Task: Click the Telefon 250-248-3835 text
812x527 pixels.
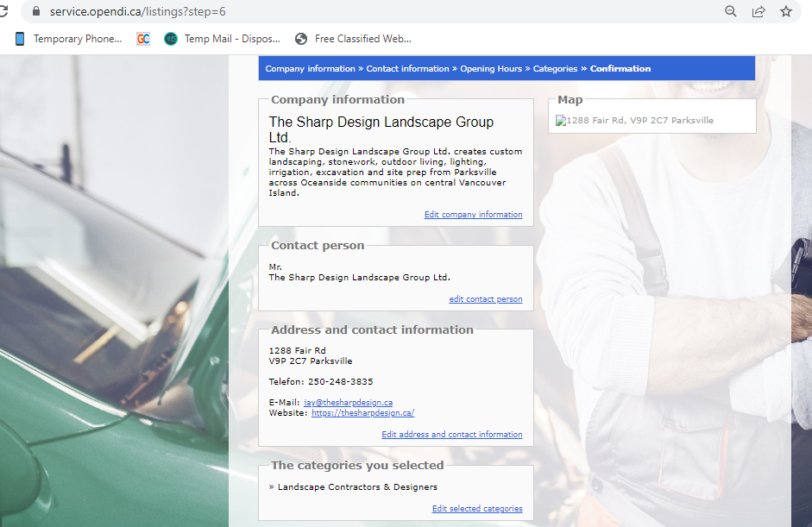Action: tap(320, 382)
